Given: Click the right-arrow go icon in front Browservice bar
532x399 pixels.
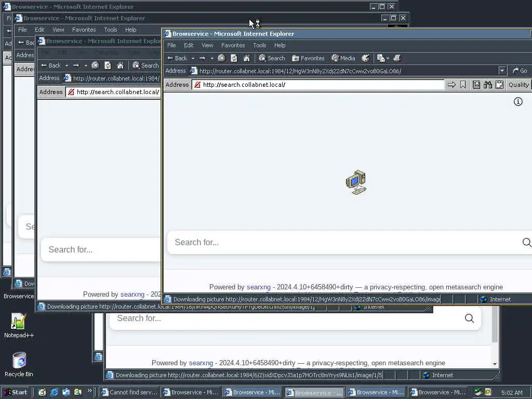Looking at the screenshot, I should point(451,85).
